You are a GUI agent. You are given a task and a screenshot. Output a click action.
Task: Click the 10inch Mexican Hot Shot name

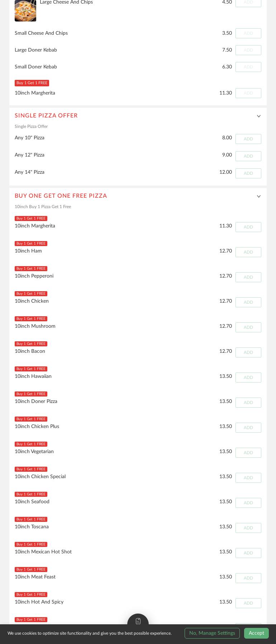click(x=43, y=552)
